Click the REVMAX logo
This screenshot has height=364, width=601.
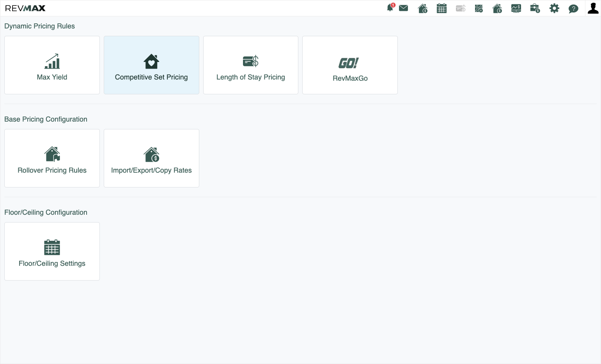pos(25,8)
